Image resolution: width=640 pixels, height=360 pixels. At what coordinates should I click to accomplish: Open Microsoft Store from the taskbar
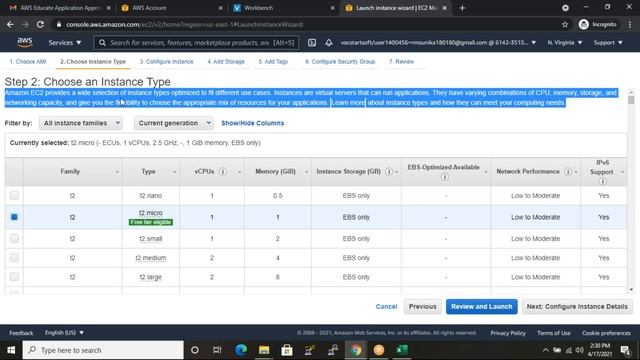[287, 350]
